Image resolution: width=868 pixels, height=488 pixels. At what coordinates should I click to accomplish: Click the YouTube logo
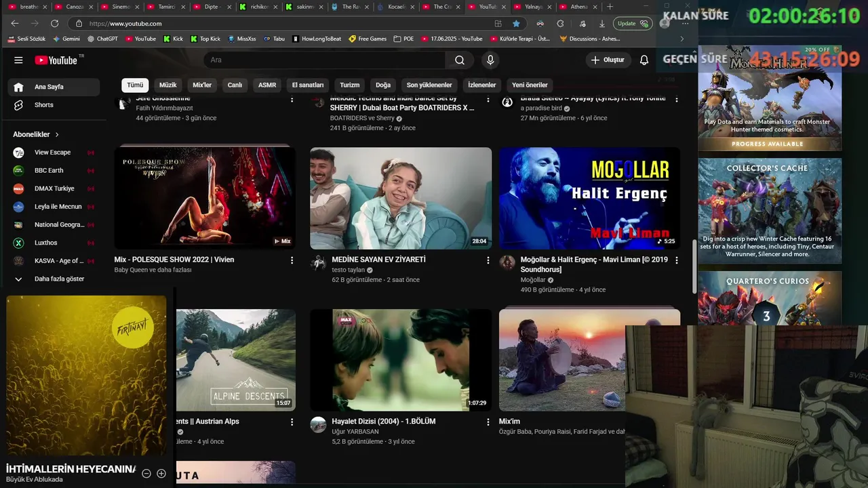(x=56, y=60)
